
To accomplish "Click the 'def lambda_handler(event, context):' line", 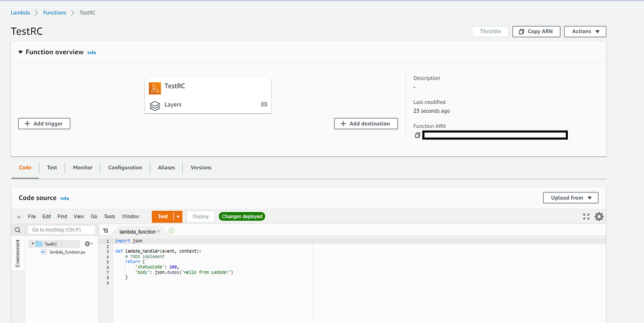I will pos(158,251).
